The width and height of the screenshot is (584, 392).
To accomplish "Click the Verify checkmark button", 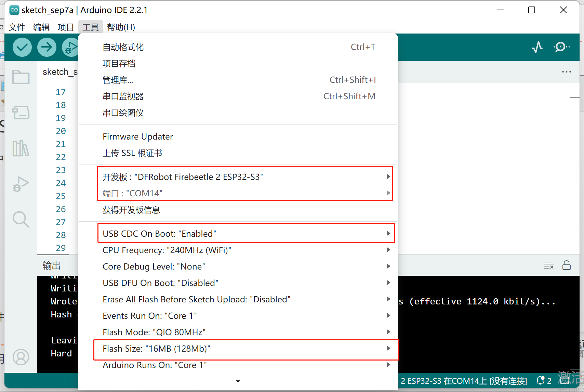I will 22,47.
